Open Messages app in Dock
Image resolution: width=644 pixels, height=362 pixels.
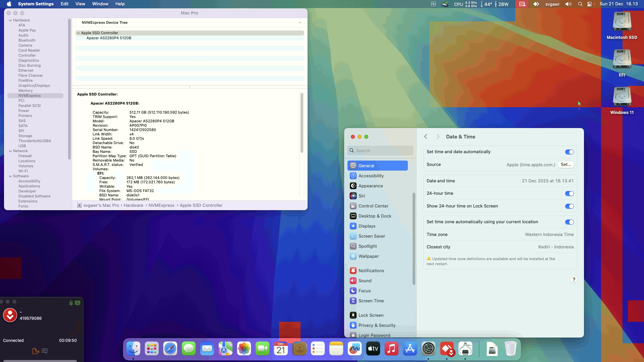point(189,349)
